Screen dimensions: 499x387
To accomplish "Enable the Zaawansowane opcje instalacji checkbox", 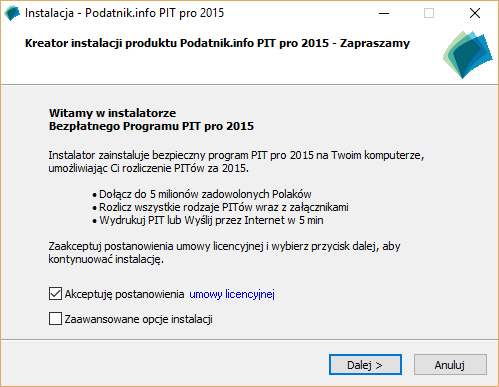I will point(55,318).
